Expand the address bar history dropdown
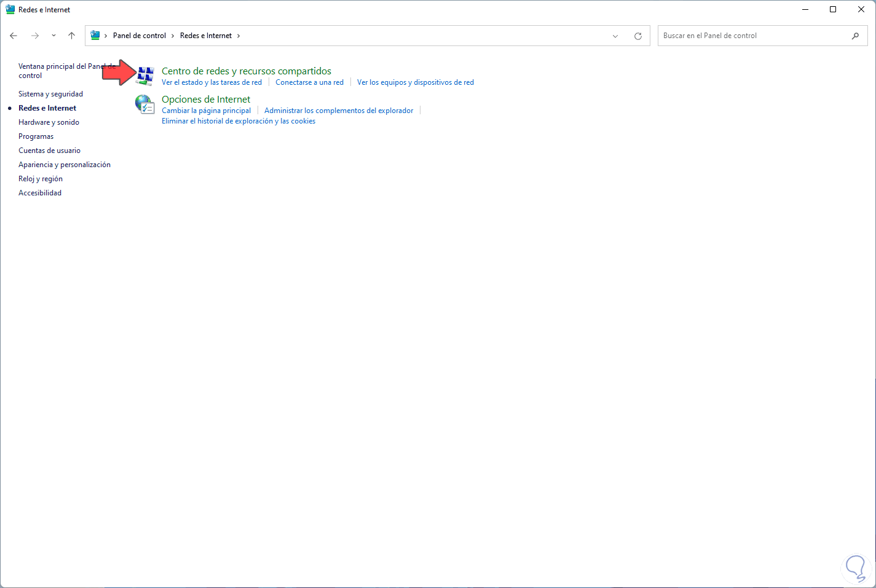The height and width of the screenshot is (588, 876). 615,36
